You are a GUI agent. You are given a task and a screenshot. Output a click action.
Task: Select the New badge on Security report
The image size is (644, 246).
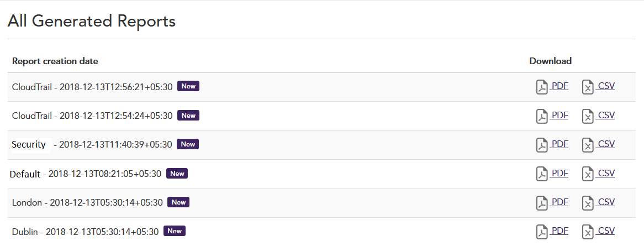[188, 144]
